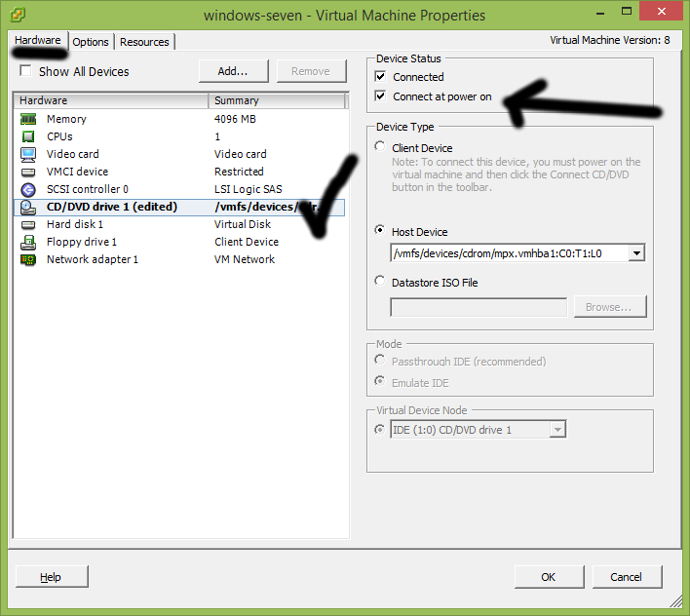Click the 4096 MB summary value

(x=235, y=119)
